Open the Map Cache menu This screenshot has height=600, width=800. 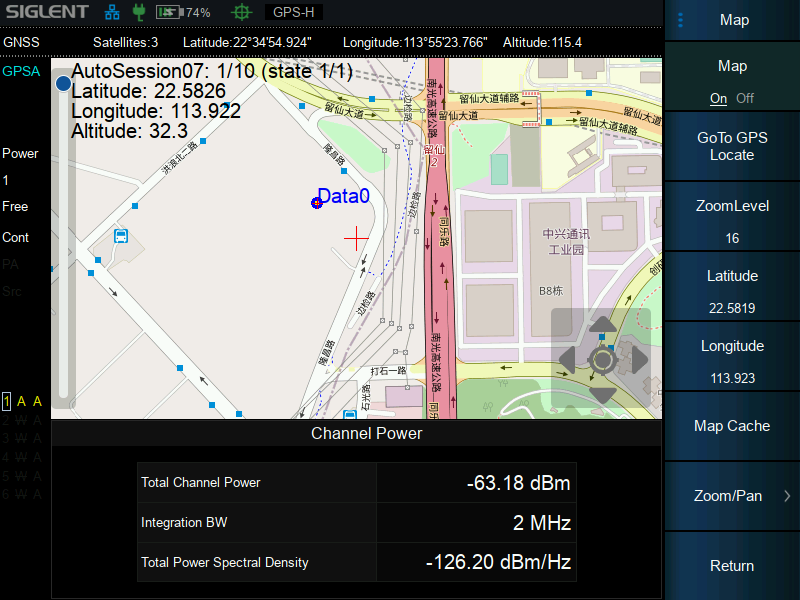(x=732, y=426)
